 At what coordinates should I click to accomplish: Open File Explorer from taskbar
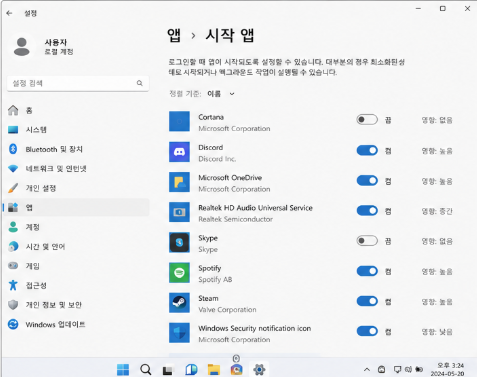coord(214,369)
